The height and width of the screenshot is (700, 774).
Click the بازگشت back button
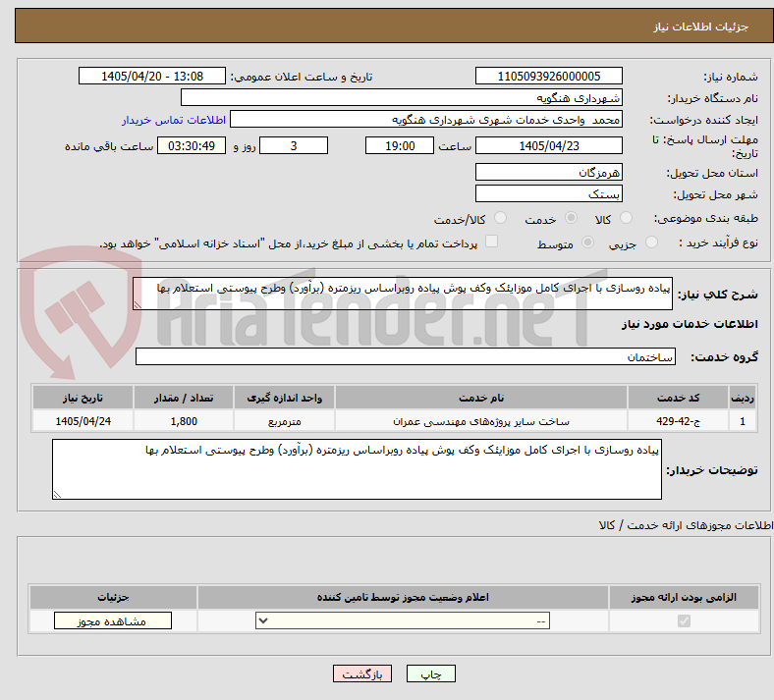[x=362, y=673]
